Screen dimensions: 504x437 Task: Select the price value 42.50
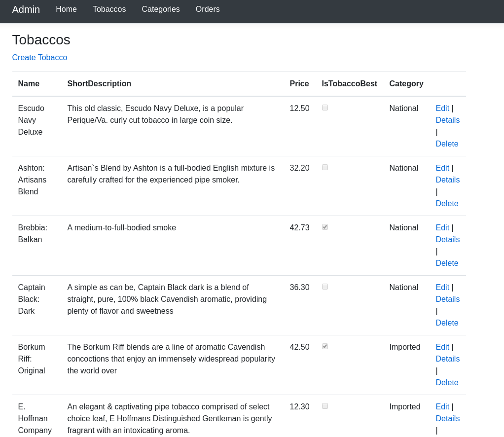(x=299, y=347)
